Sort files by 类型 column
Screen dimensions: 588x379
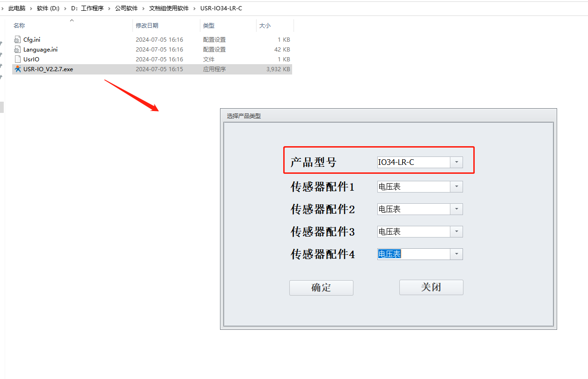pyautogui.click(x=209, y=26)
